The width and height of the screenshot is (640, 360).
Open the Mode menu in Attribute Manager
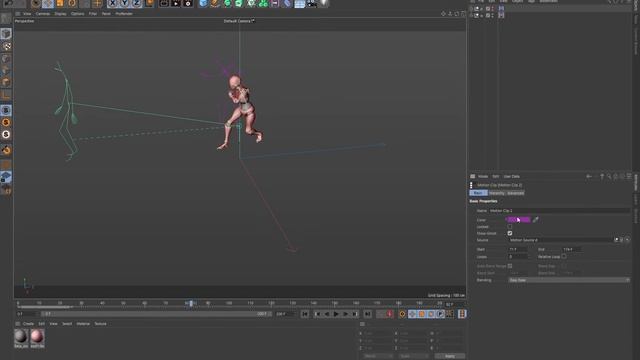[x=483, y=176]
